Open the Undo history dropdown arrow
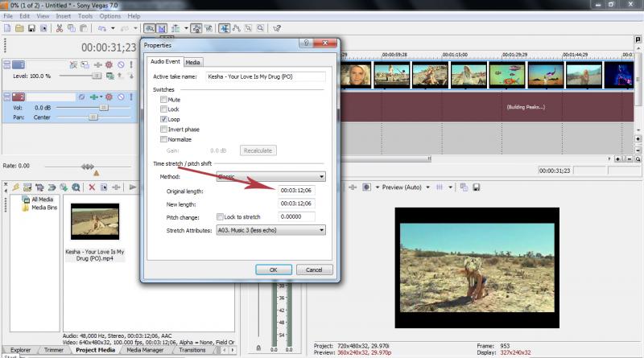Image resolution: width=644 pixels, height=358 pixels. tap(113, 28)
